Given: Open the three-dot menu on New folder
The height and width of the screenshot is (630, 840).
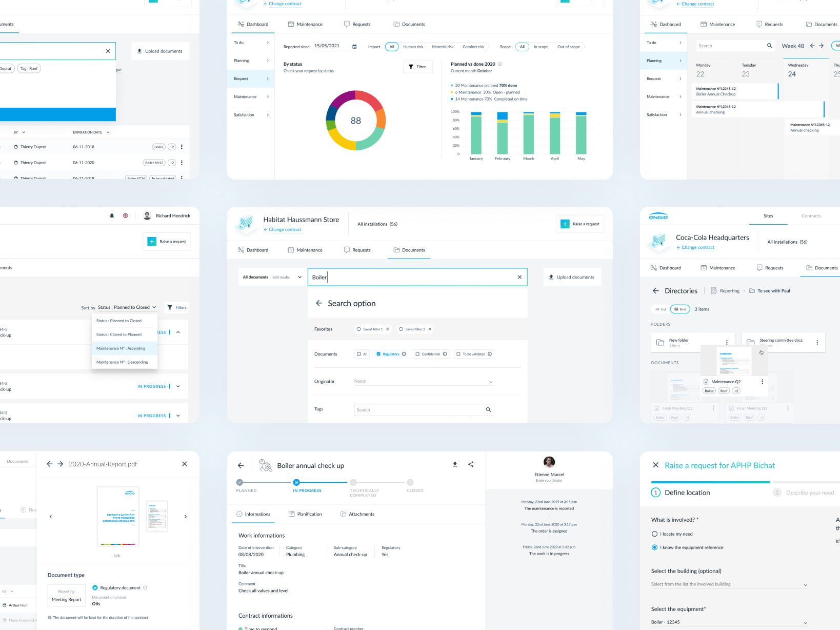Looking at the screenshot, I should (727, 342).
